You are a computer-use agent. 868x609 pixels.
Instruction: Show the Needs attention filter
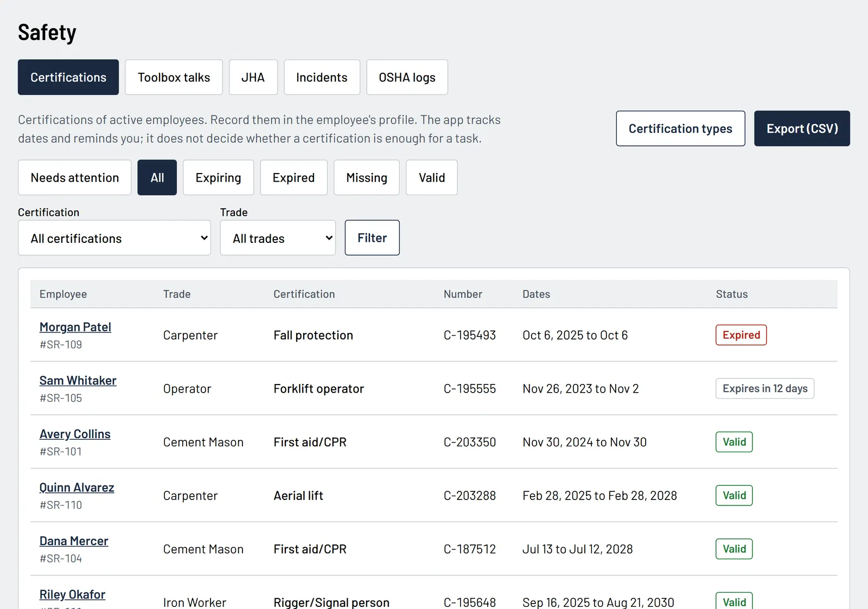[75, 177]
